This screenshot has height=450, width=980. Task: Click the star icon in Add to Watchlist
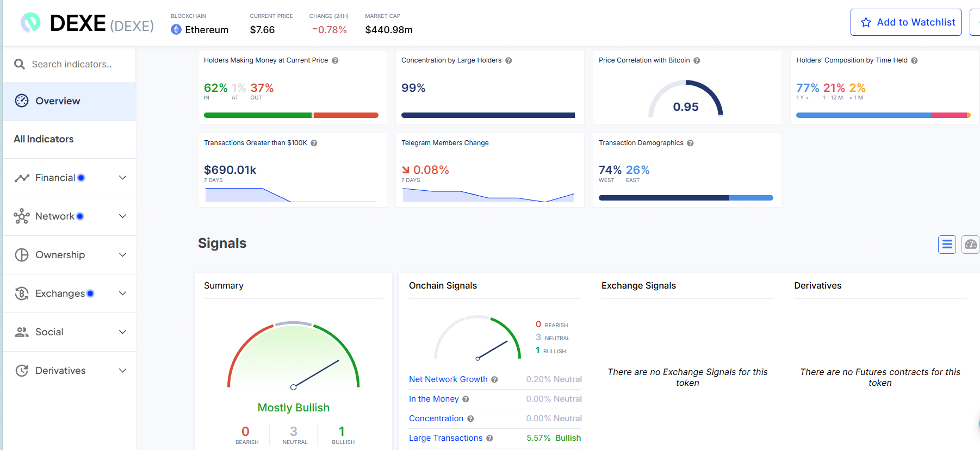pyautogui.click(x=866, y=22)
